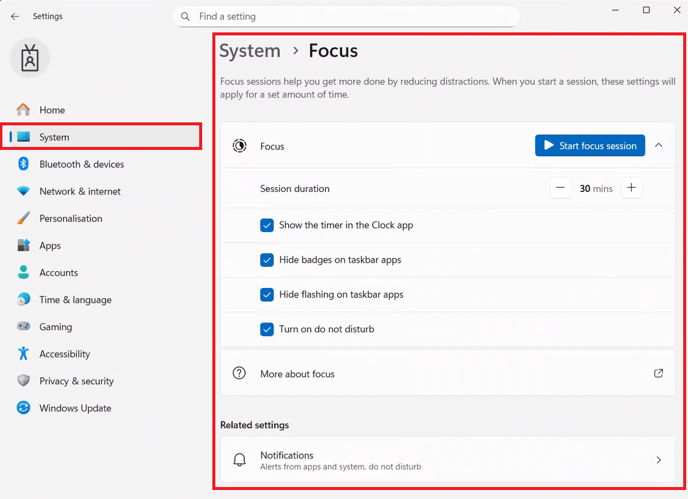Select the Gaming controller icon
This screenshot has height=499, width=688.
pos(23,327)
